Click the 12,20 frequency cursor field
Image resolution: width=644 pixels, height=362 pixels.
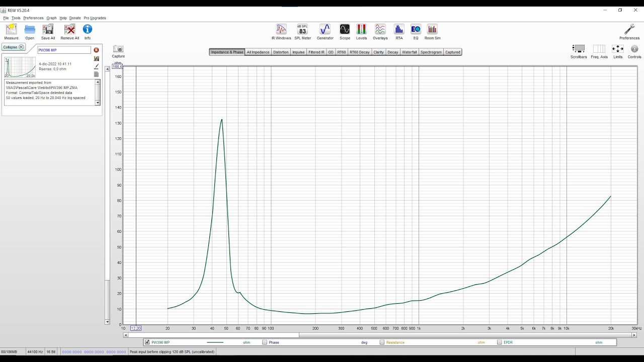tap(136, 328)
